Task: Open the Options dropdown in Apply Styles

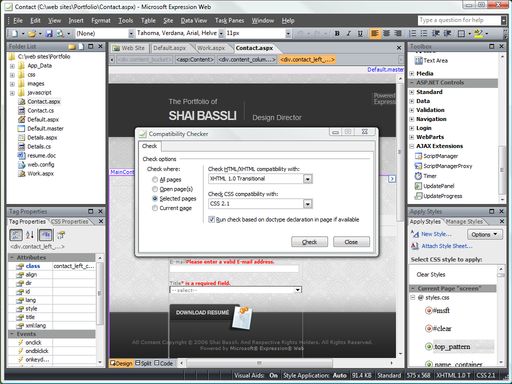Action: pos(485,234)
